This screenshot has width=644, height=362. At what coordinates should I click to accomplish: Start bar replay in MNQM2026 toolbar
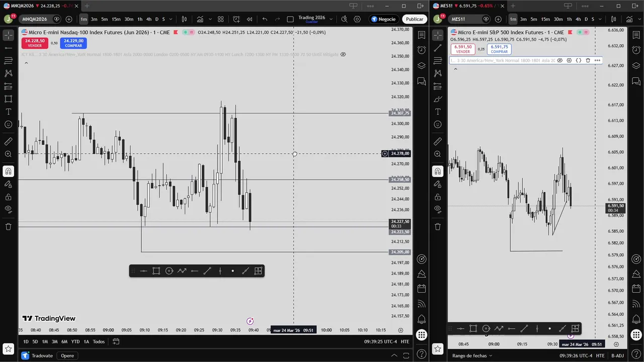[x=249, y=19]
